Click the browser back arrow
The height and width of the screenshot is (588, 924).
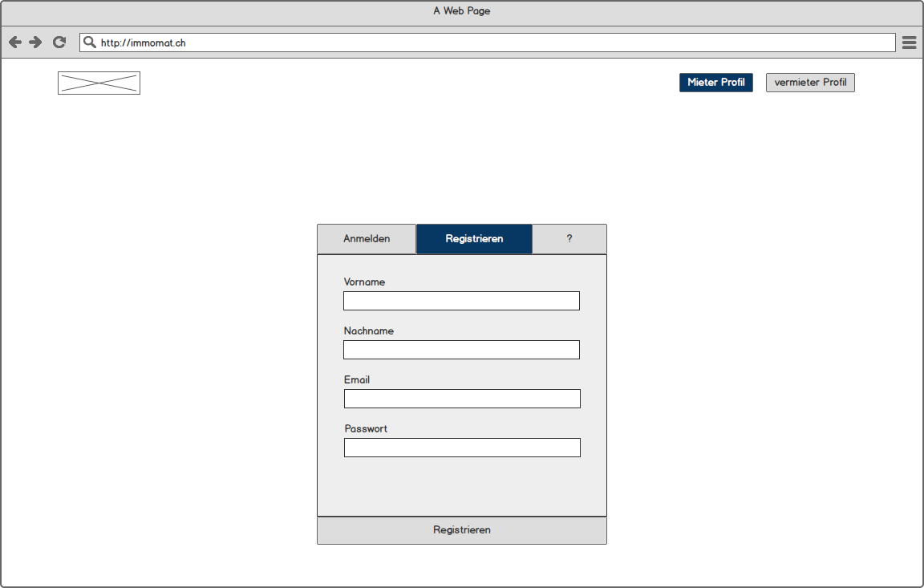(x=15, y=43)
